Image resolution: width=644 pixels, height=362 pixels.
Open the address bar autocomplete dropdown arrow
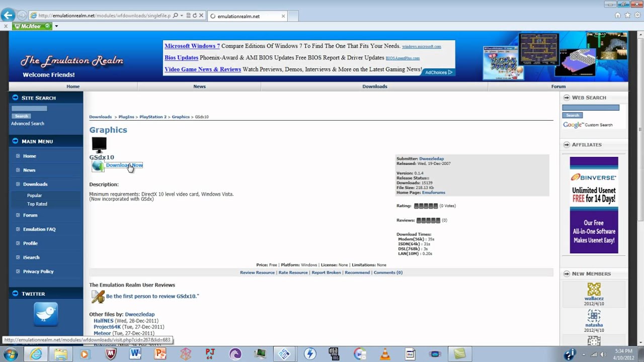(182, 16)
